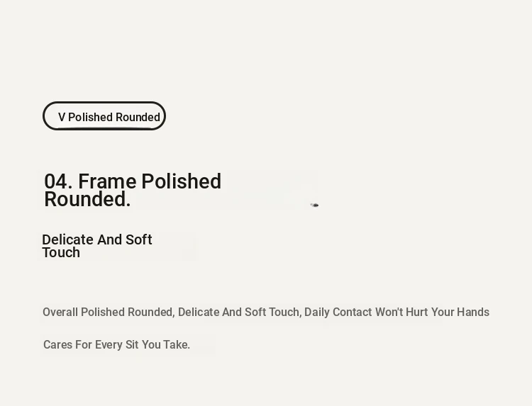Click the word Polished inside the pill badge
Image resolution: width=532 pixels, height=406 pixels.
pos(91,117)
